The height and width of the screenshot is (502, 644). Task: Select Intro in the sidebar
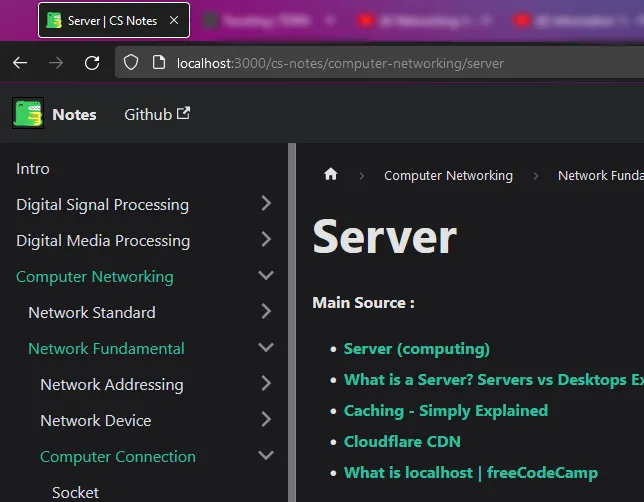click(33, 169)
